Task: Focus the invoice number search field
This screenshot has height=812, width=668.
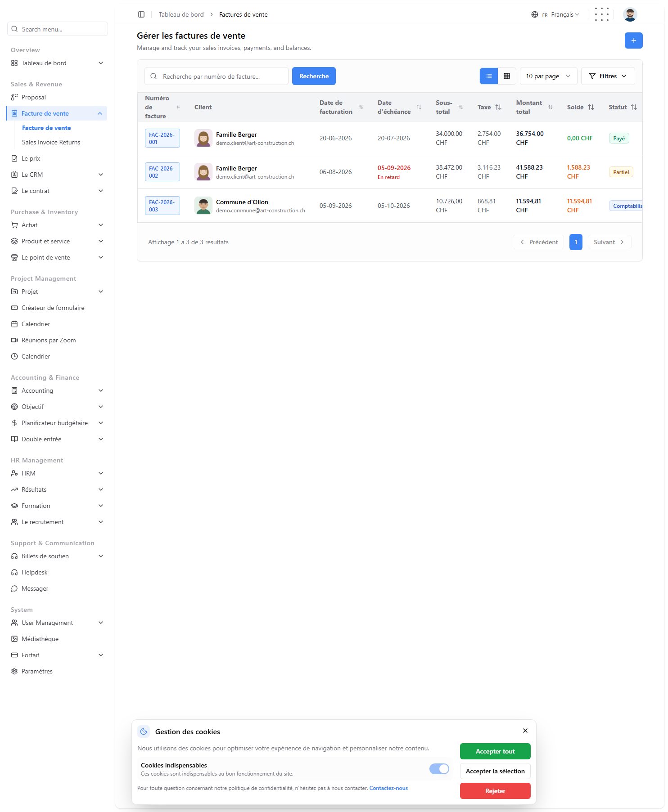Action: pyautogui.click(x=216, y=76)
